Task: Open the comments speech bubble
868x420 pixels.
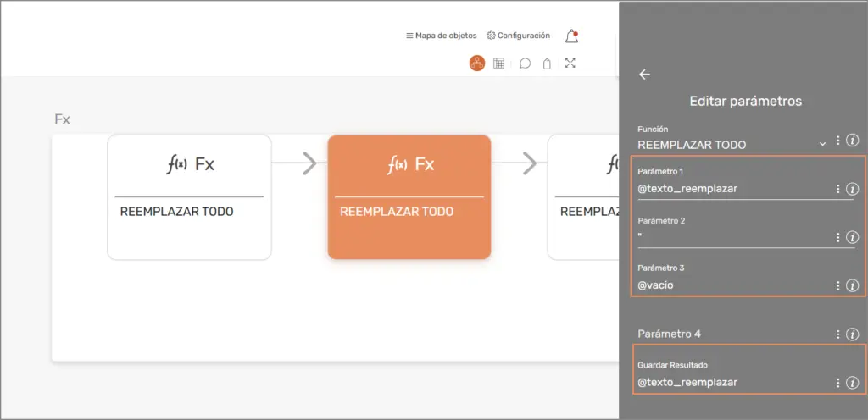Action: point(525,64)
